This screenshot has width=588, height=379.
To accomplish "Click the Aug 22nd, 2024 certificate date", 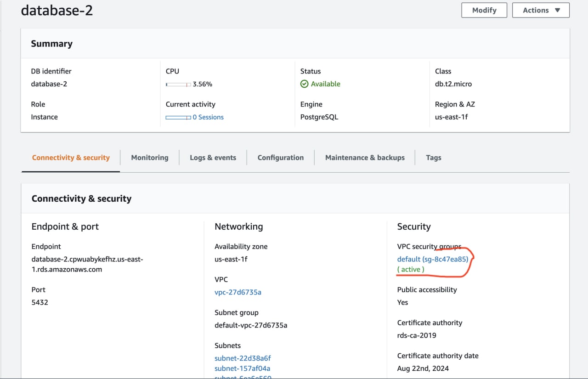I will (423, 368).
